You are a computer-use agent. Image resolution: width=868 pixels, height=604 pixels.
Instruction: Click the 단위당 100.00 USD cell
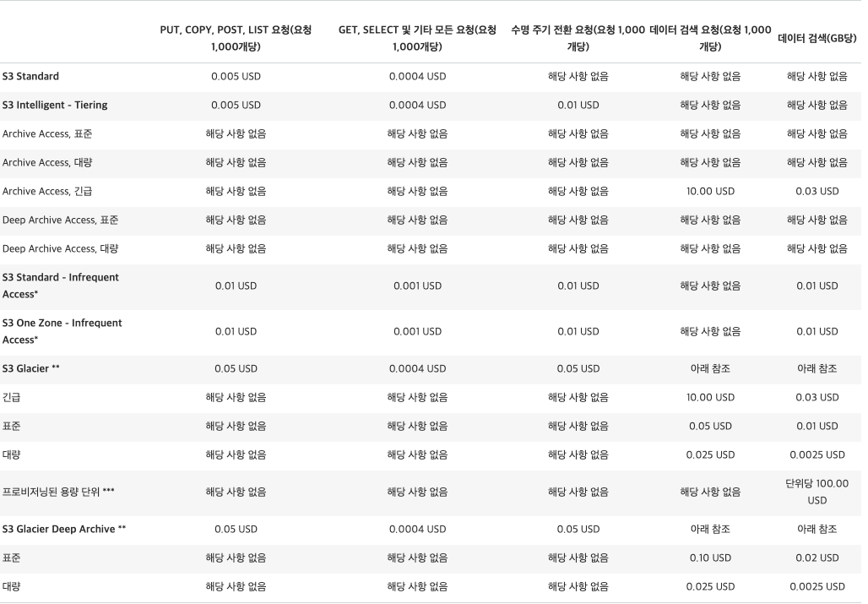tap(816, 492)
